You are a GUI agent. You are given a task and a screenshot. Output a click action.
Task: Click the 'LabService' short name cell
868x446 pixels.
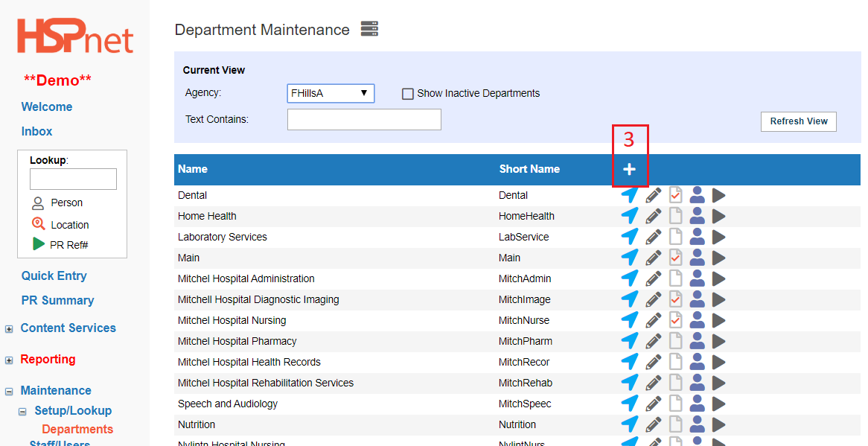coord(523,237)
